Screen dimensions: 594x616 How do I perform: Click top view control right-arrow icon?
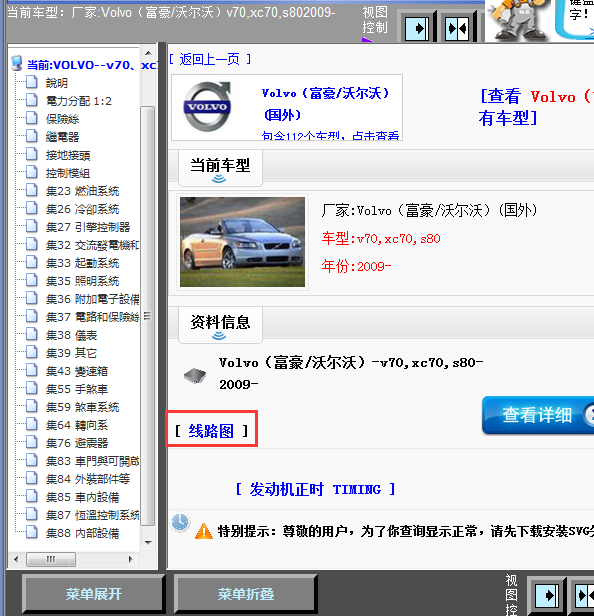point(416,28)
